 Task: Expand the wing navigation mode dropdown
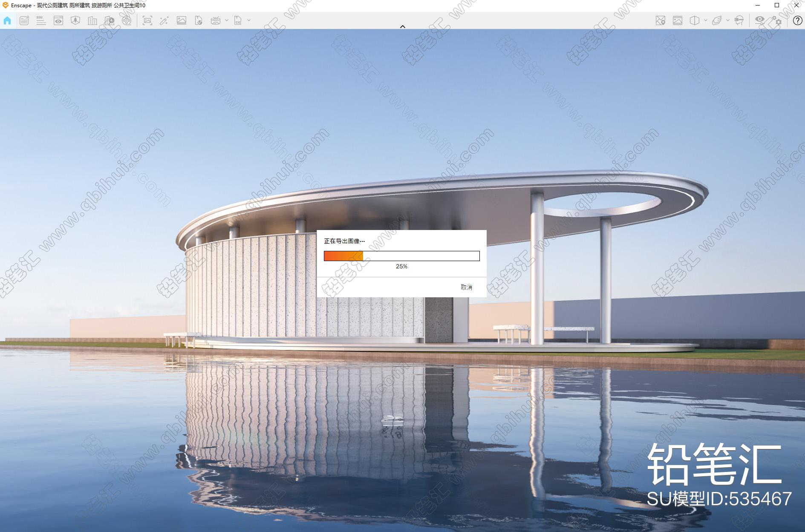(x=728, y=20)
